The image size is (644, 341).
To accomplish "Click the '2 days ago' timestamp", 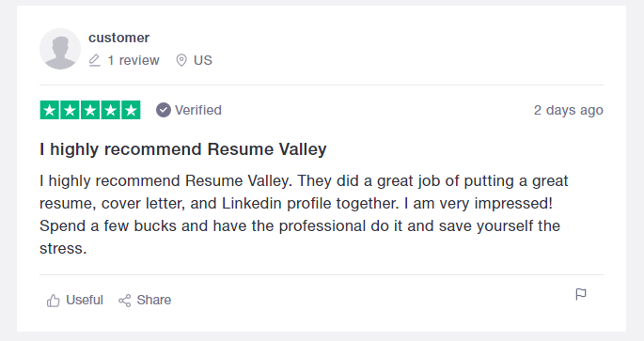I will click(569, 110).
